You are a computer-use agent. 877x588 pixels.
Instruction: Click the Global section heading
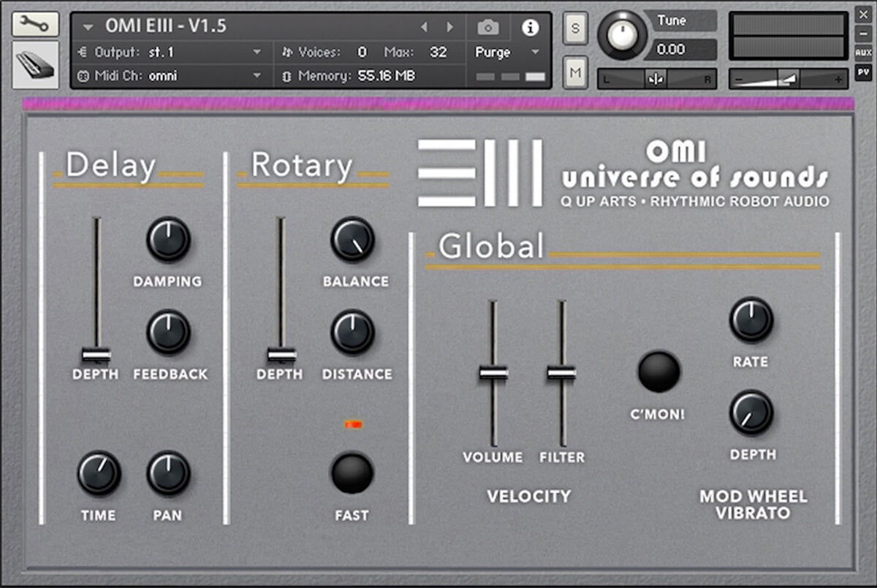click(x=491, y=246)
